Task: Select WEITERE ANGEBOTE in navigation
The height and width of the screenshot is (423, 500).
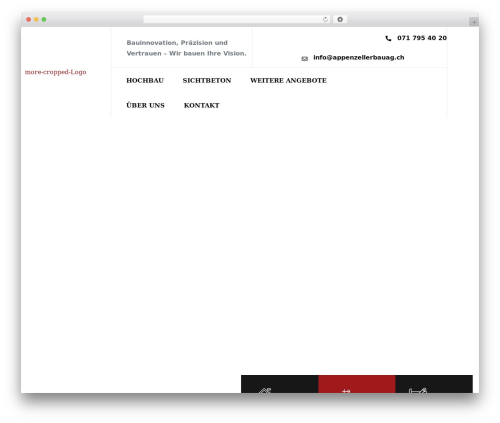Action: pyautogui.click(x=288, y=80)
